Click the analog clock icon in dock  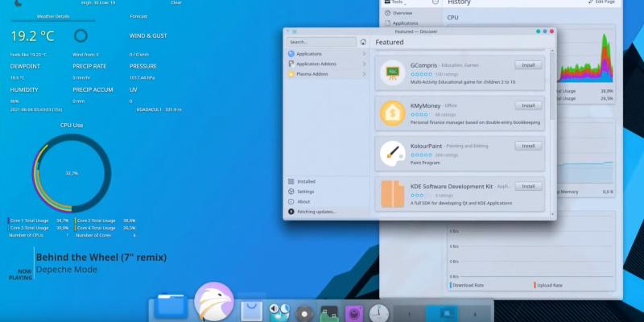pos(379,312)
